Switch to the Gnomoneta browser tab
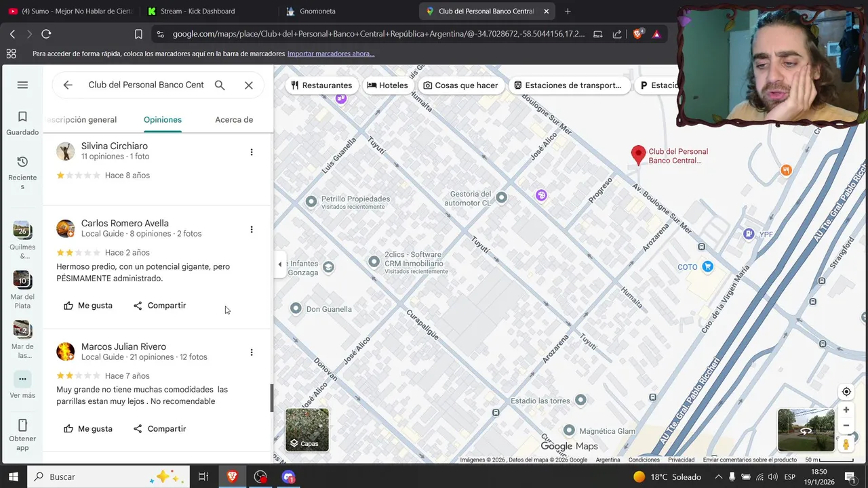 [317, 11]
